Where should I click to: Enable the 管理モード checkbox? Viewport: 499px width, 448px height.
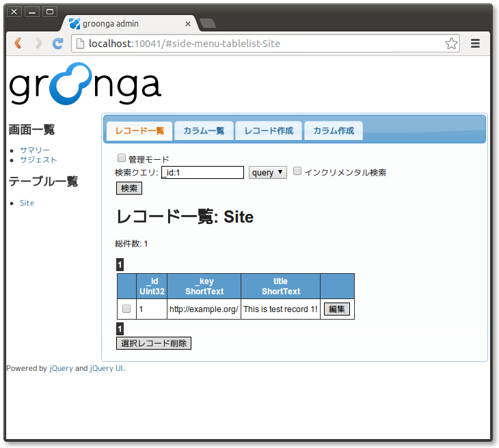click(x=122, y=158)
